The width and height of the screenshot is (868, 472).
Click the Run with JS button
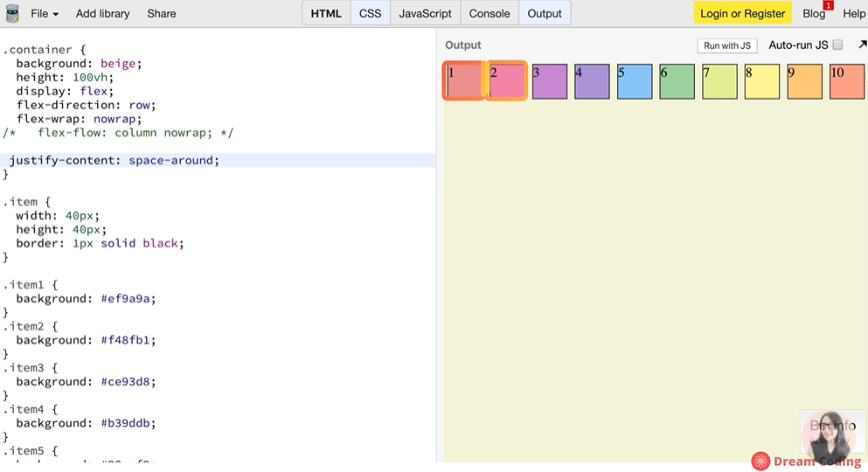pyautogui.click(x=727, y=45)
